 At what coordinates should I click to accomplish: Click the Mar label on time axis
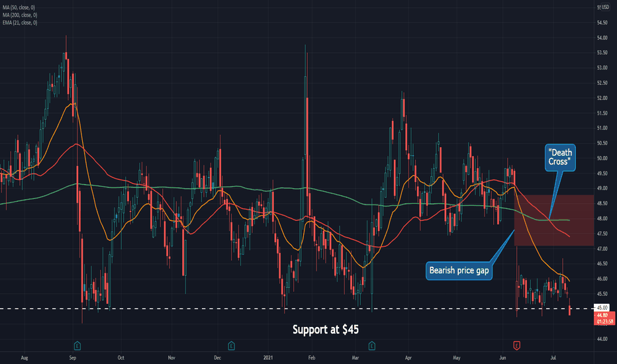click(356, 357)
